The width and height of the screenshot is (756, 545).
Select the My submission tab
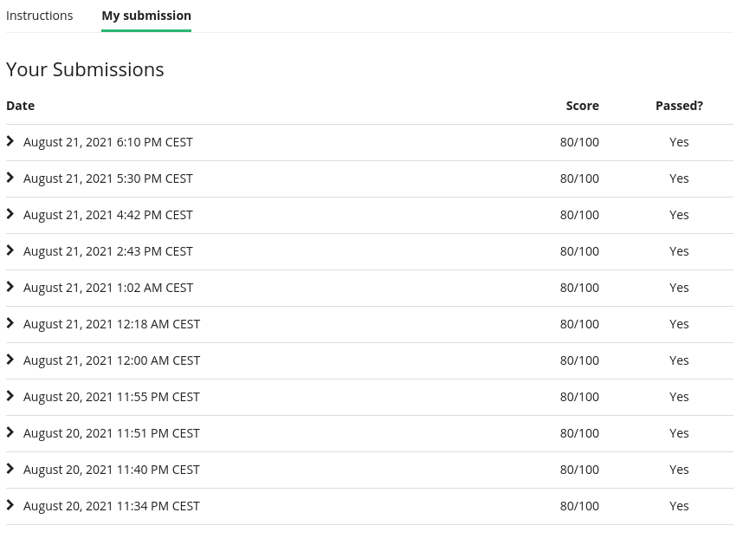(x=146, y=16)
